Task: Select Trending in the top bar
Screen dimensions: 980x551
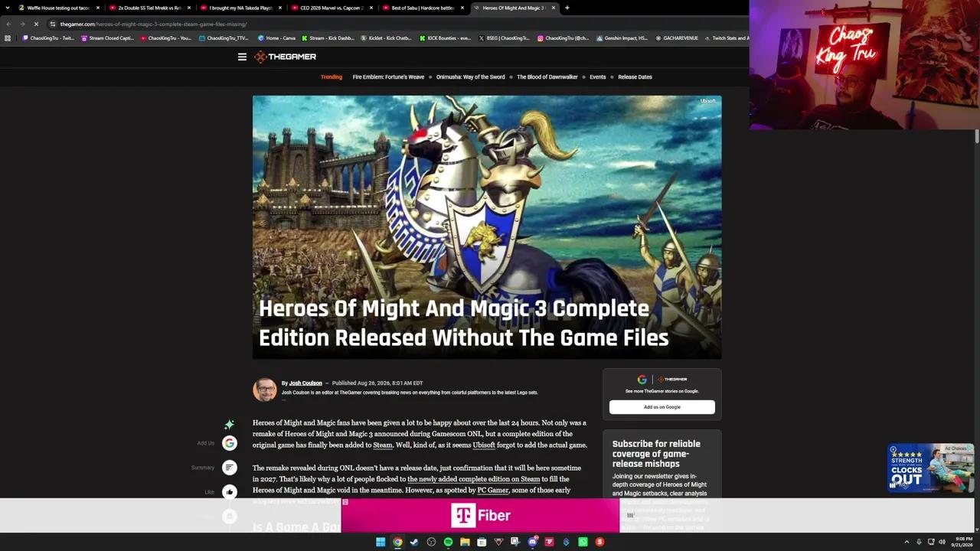Action: 332,77
